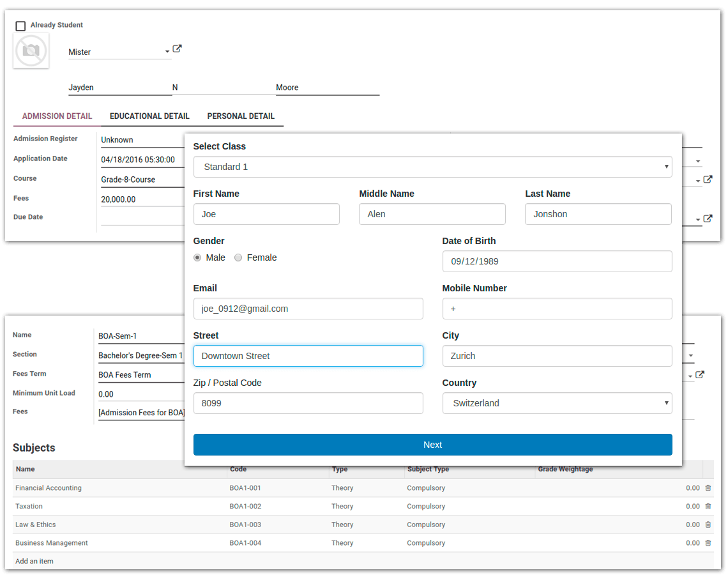Click the Next button
The image size is (728, 575).
[432, 445]
